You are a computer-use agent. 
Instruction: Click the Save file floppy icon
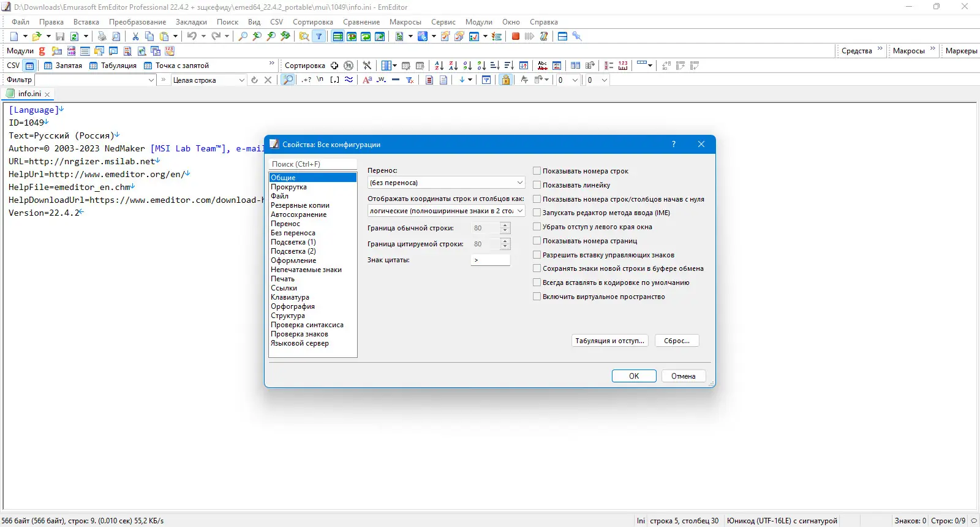tap(60, 36)
